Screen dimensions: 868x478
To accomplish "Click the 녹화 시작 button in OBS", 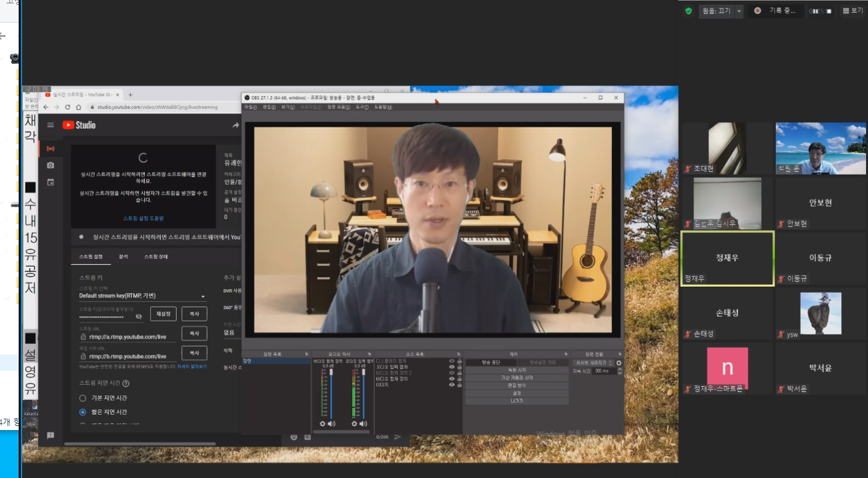I will (x=516, y=370).
